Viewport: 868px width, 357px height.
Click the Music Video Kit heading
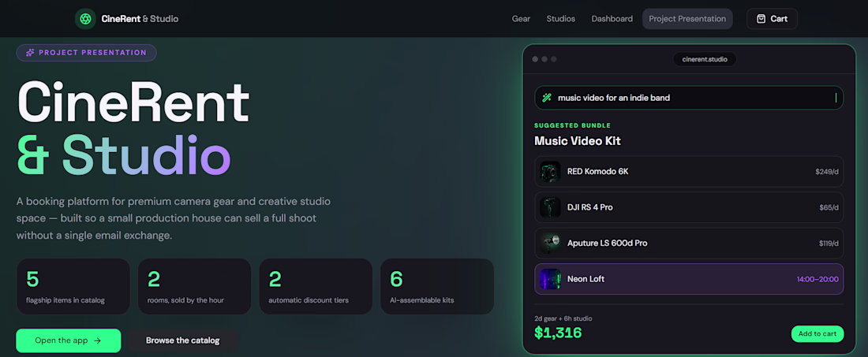tap(578, 141)
